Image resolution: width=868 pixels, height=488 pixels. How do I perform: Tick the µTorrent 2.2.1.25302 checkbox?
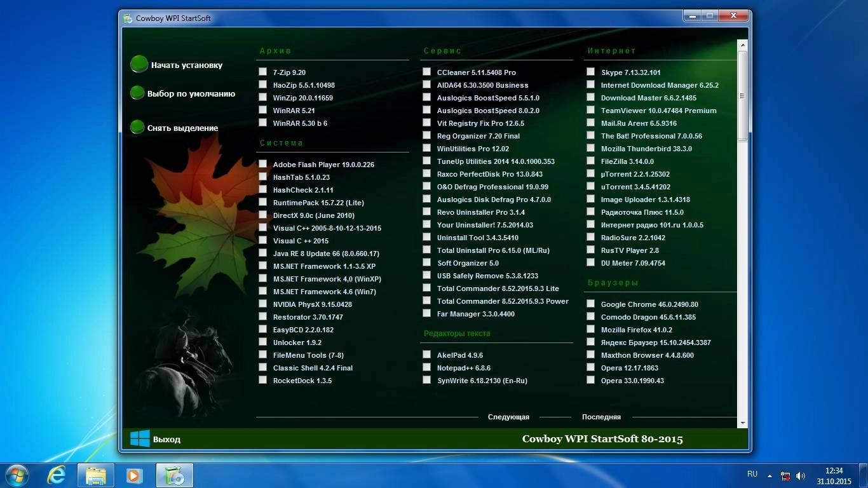591,173
